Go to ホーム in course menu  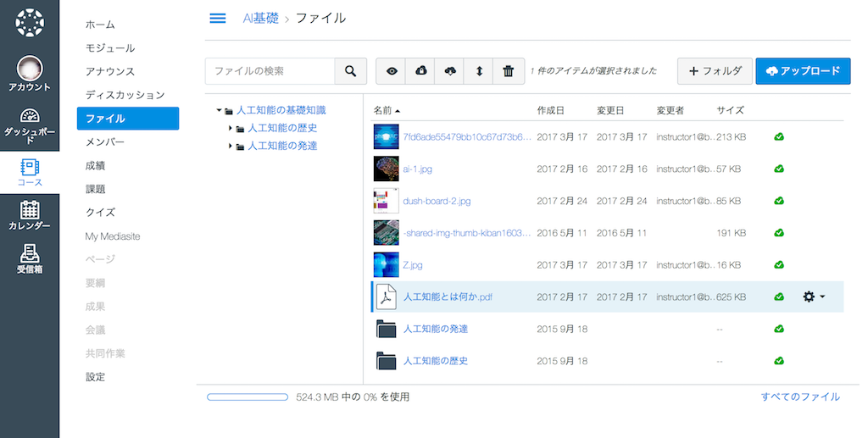pyautogui.click(x=100, y=25)
